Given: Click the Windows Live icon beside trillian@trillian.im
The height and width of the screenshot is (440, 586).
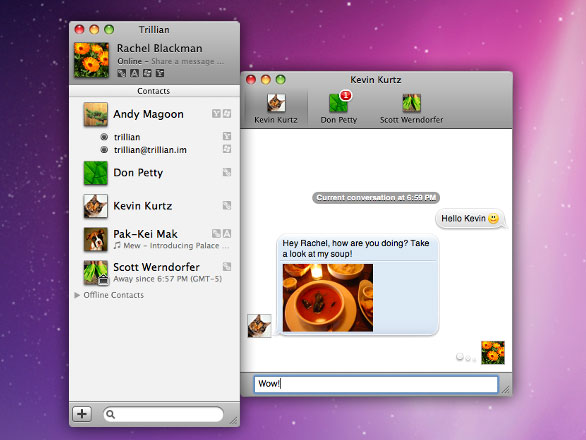Looking at the screenshot, I should click(227, 149).
